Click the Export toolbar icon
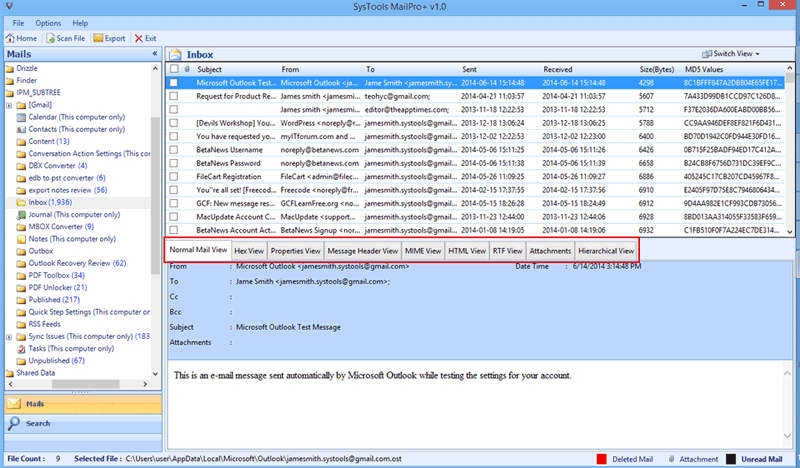The image size is (800, 468). pyautogui.click(x=98, y=38)
